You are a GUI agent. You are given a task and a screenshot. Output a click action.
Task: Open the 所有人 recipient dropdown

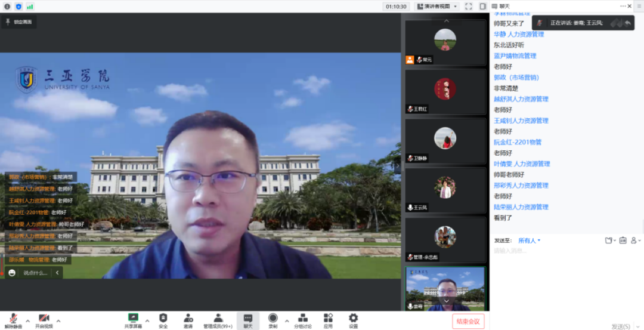coord(529,240)
